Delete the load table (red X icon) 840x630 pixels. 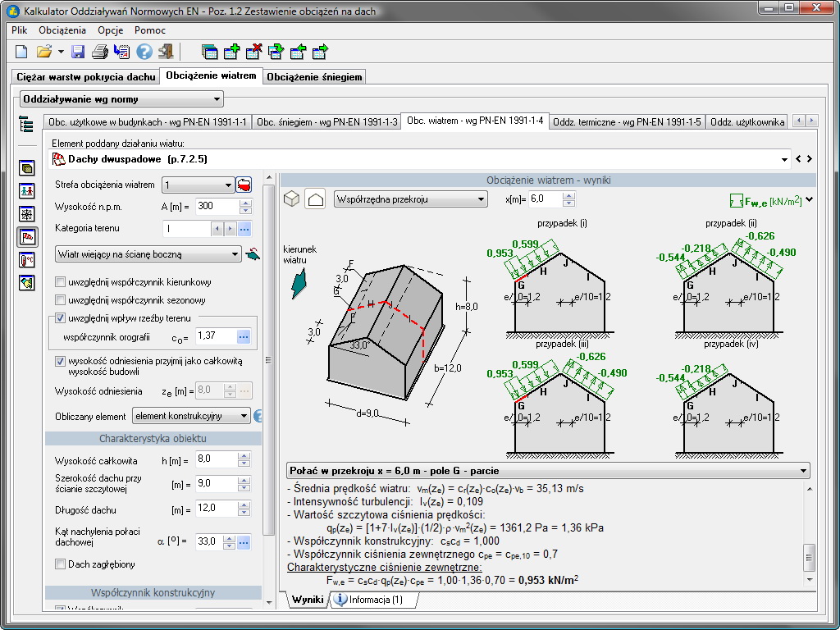click(254, 52)
